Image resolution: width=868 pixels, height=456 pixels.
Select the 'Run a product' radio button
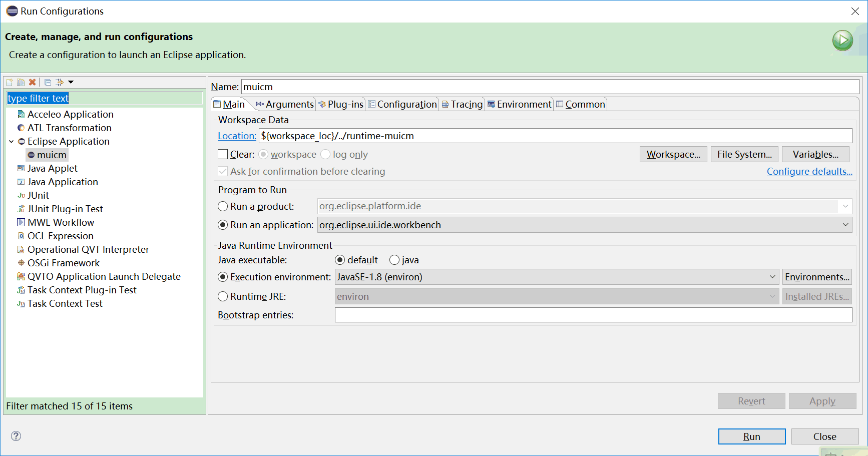tap(223, 206)
